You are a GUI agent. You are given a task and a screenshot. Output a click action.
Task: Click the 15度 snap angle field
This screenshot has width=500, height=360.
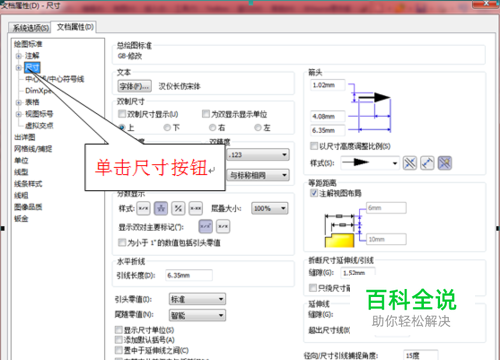pos(421,355)
